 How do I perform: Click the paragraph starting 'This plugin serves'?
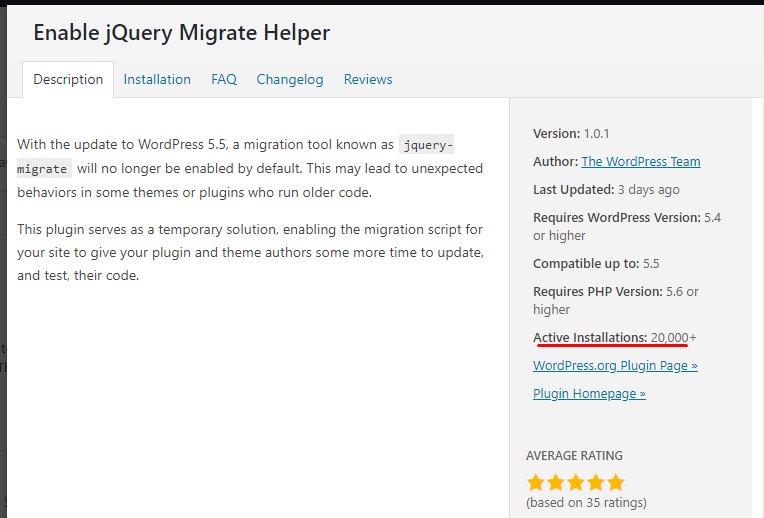[x=250, y=252]
